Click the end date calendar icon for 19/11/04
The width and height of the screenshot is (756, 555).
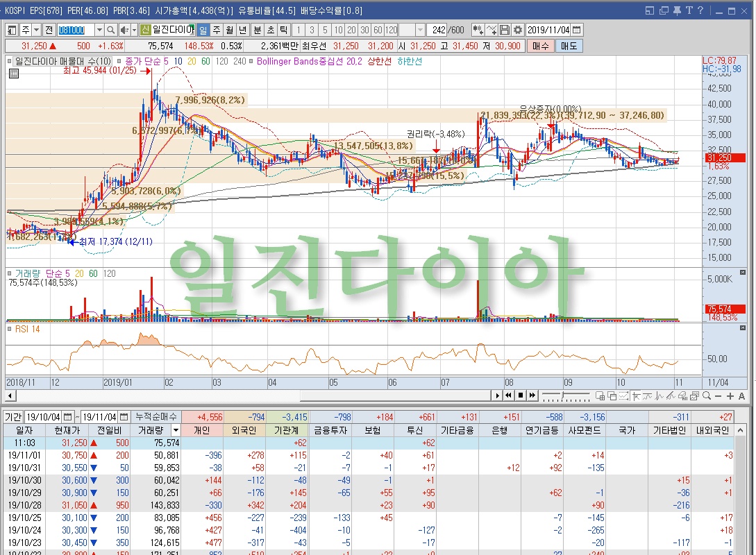coord(124,417)
